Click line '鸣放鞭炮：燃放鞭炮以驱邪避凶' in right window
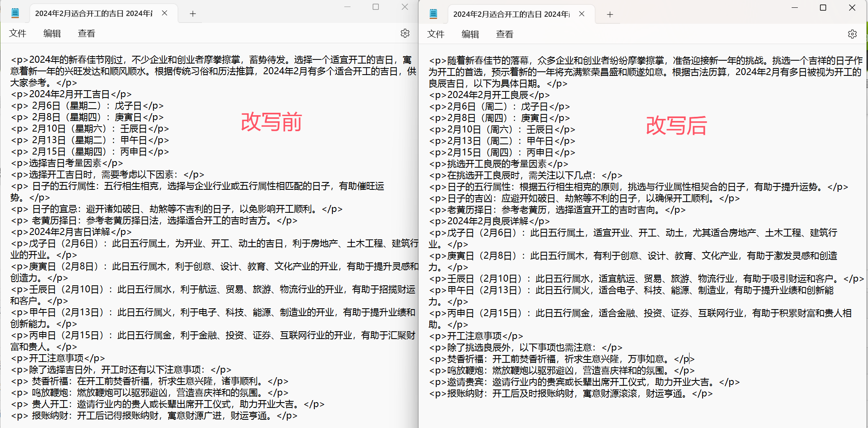The height and width of the screenshot is (428, 868). (x=562, y=371)
